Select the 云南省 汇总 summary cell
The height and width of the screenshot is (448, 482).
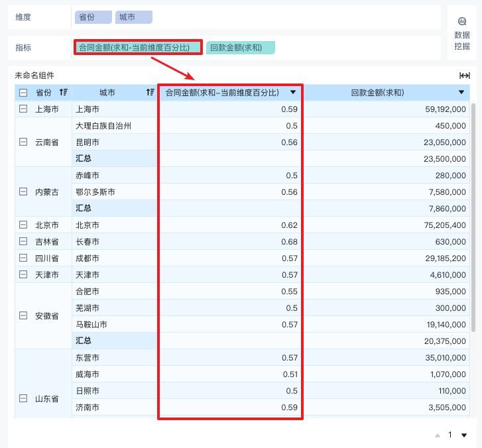pos(115,158)
